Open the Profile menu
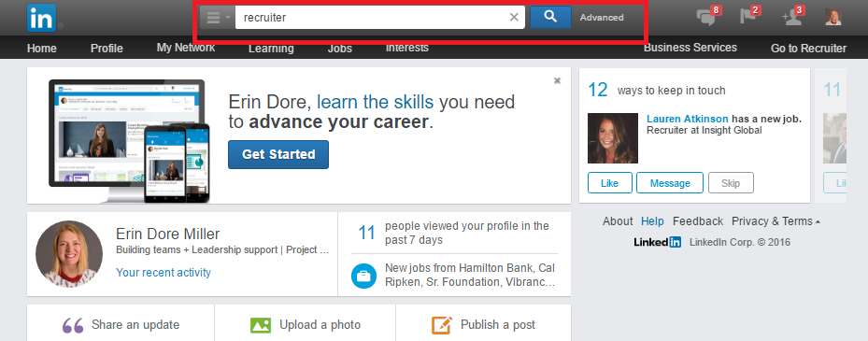The image size is (868, 341). click(x=107, y=49)
